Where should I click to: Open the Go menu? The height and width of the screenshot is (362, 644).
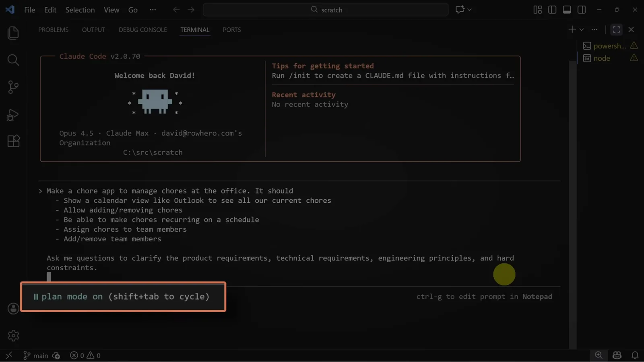pyautogui.click(x=133, y=10)
